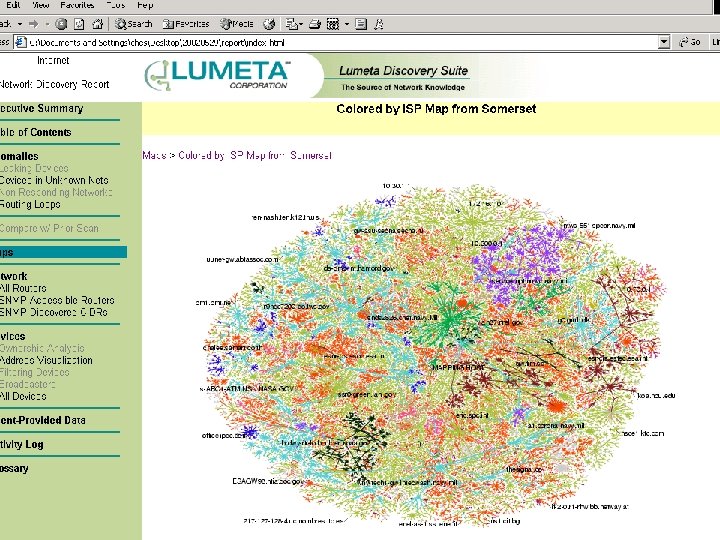Image resolution: width=720 pixels, height=540 pixels.
Task: Open the Anomalies sidebar section
Action: [19, 156]
